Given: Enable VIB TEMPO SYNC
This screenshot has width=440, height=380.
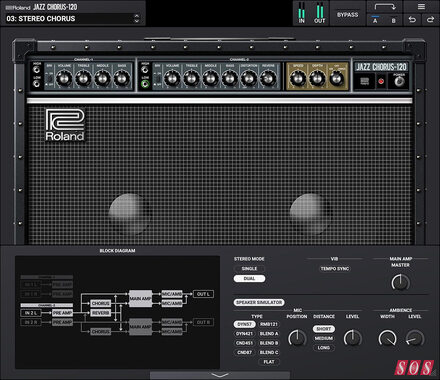Looking at the screenshot, I should 335,269.
